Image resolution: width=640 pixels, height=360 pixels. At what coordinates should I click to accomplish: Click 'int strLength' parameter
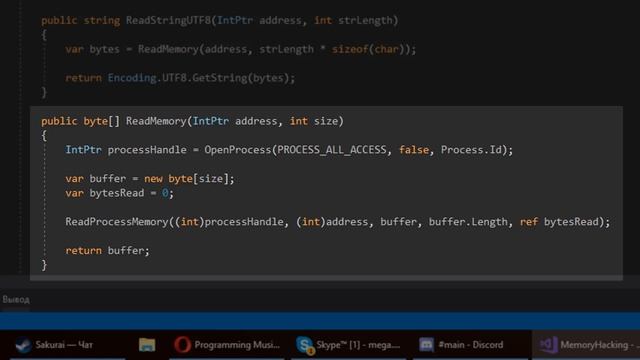[353, 20]
